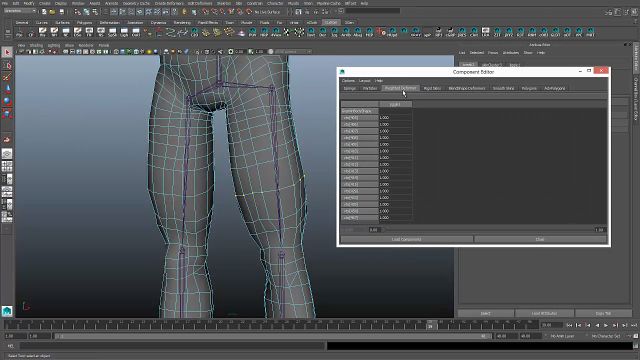Open the Create Deformers menu
Screen dimensions: 640x360
pyautogui.click(x=169, y=3)
